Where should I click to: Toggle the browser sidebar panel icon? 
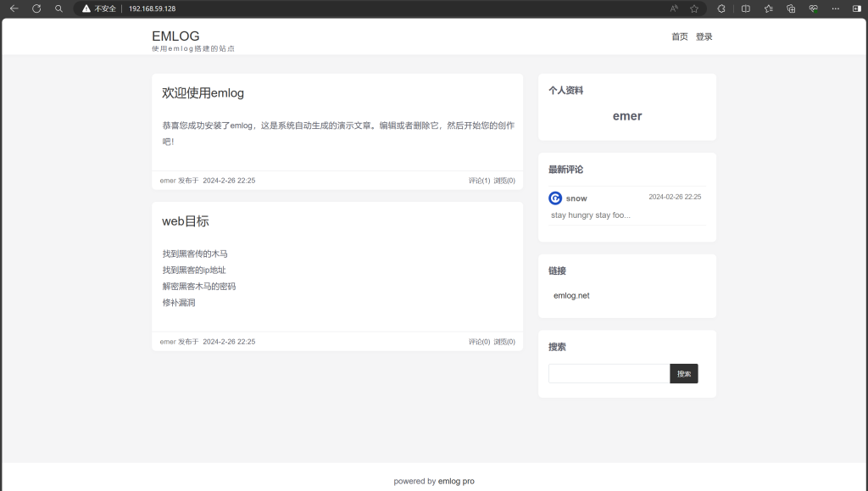856,8
